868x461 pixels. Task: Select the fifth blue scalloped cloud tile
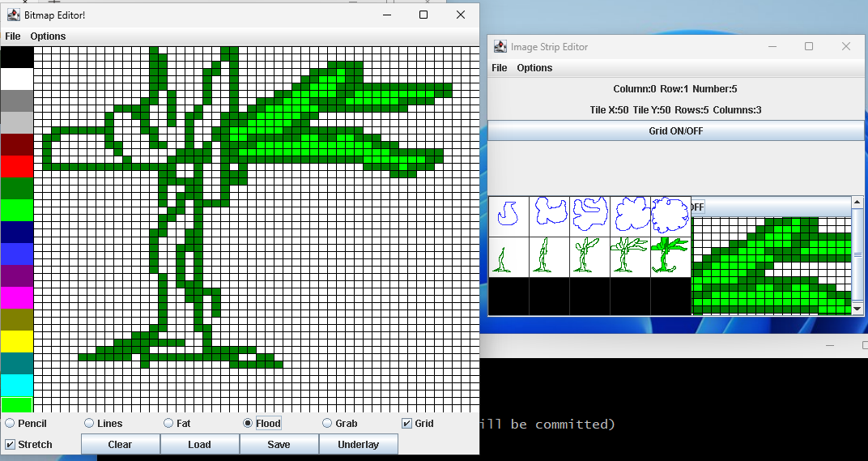pos(671,216)
